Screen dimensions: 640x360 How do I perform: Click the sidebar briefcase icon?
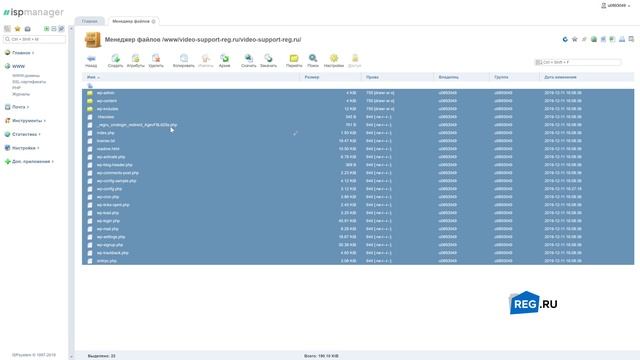click(27, 29)
